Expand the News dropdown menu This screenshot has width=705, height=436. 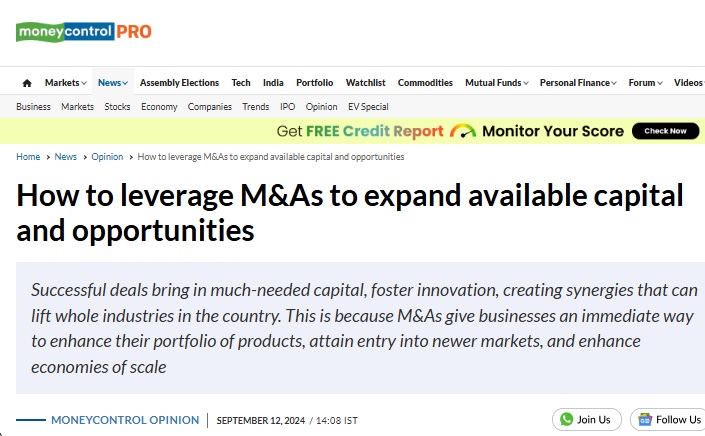[113, 83]
